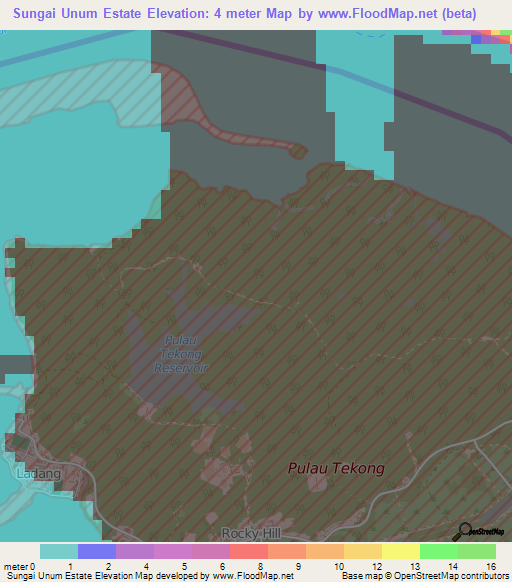Click the map title with FloodMap.net text
Viewport: 512px width, 582px height.
click(x=245, y=14)
